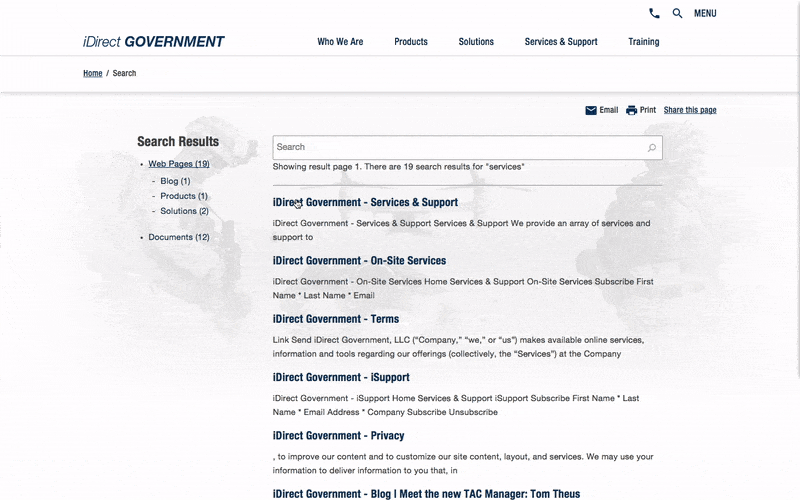Filter results by Solutions (2)

184,211
